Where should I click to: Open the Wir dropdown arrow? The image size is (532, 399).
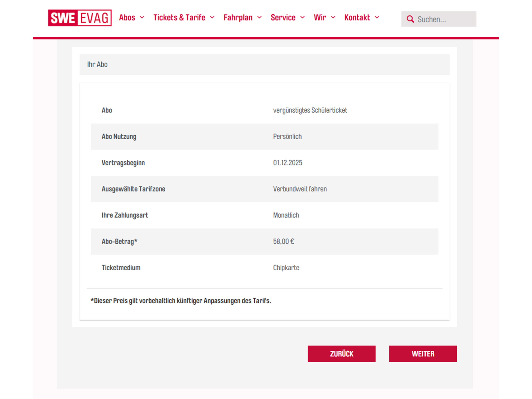[333, 18]
